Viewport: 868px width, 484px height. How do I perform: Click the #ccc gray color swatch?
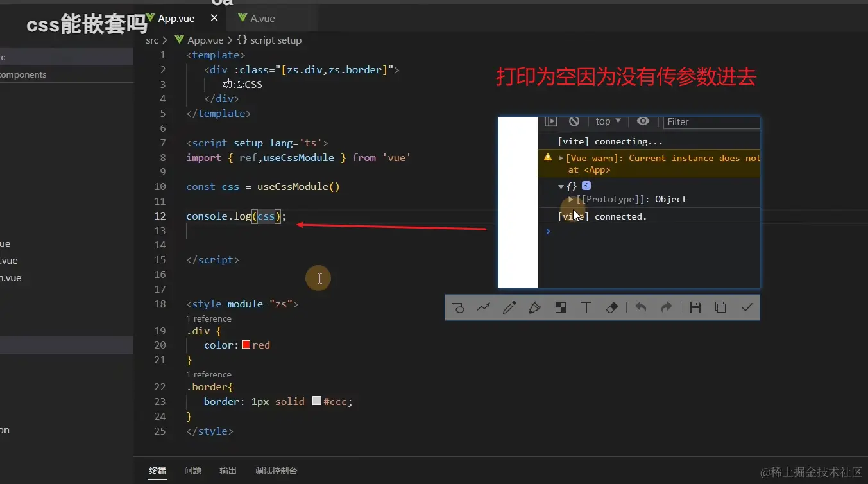[317, 401]
